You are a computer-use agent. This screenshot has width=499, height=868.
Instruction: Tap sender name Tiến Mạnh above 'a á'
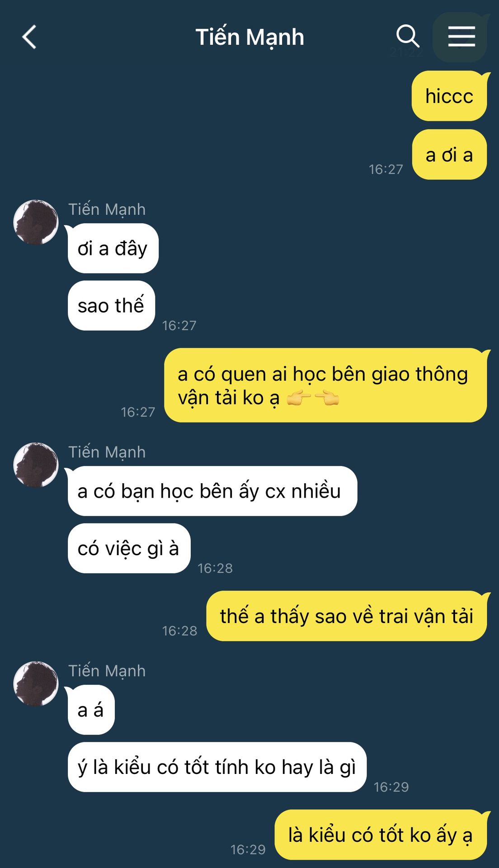[x=107, y=671]
